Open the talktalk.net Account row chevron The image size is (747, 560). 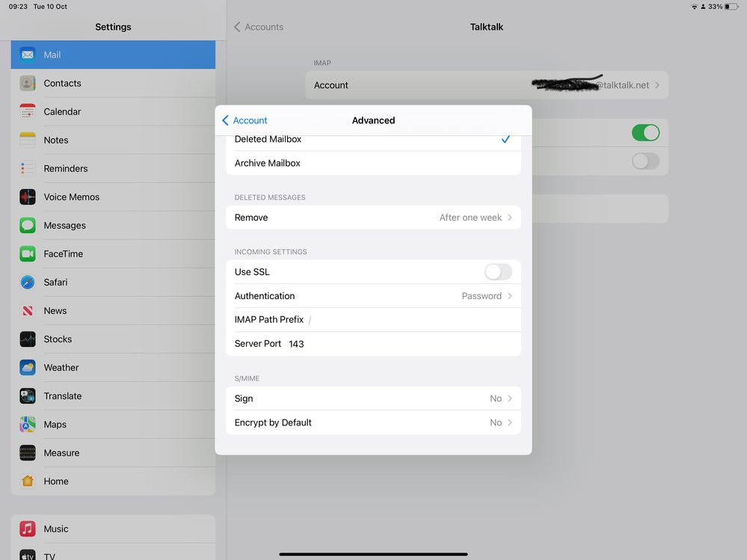tap(657, 85)
